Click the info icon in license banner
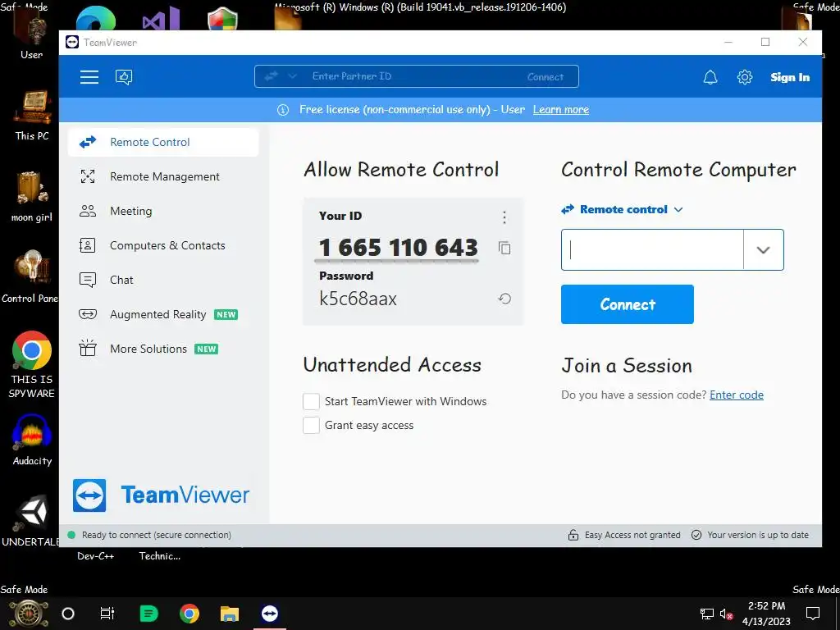The height and width of the screenshot is (630, 840). [x=283, y=110]
